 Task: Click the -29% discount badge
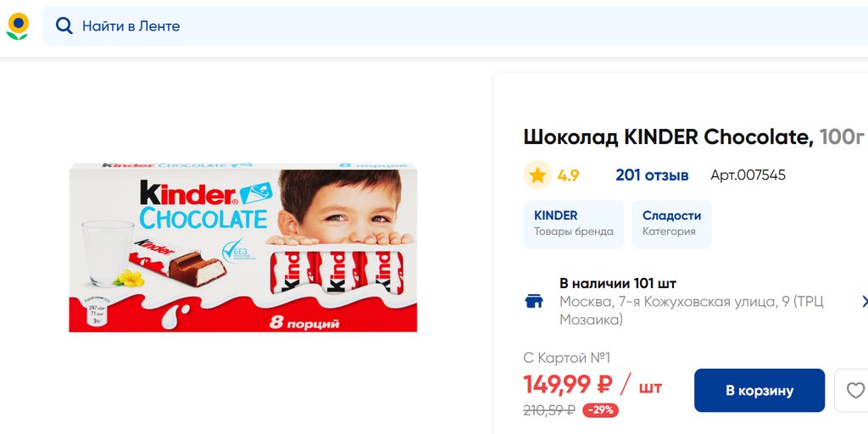601,410
